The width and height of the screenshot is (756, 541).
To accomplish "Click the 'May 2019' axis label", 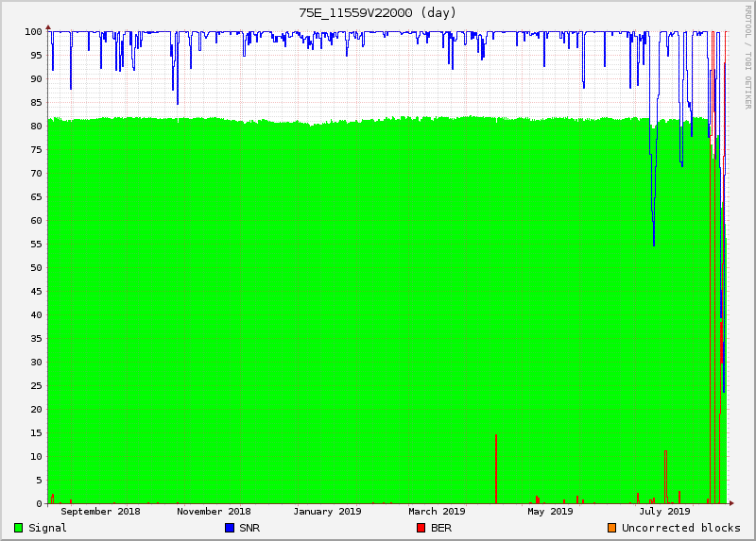I will click(550, 511).
